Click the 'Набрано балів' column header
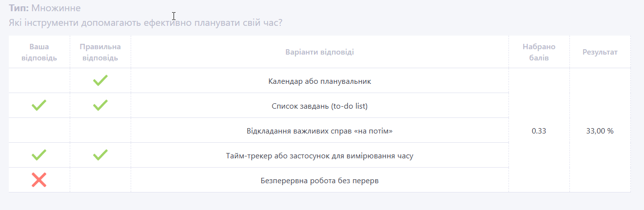This screenshot has height=210, width=644. (x=539, y=52)
